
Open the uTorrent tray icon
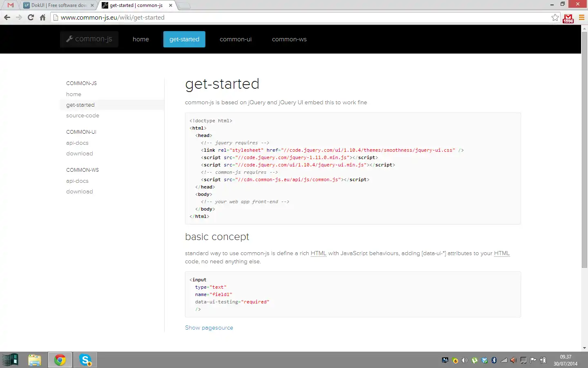pyautogui.click(x=474, y=360)
